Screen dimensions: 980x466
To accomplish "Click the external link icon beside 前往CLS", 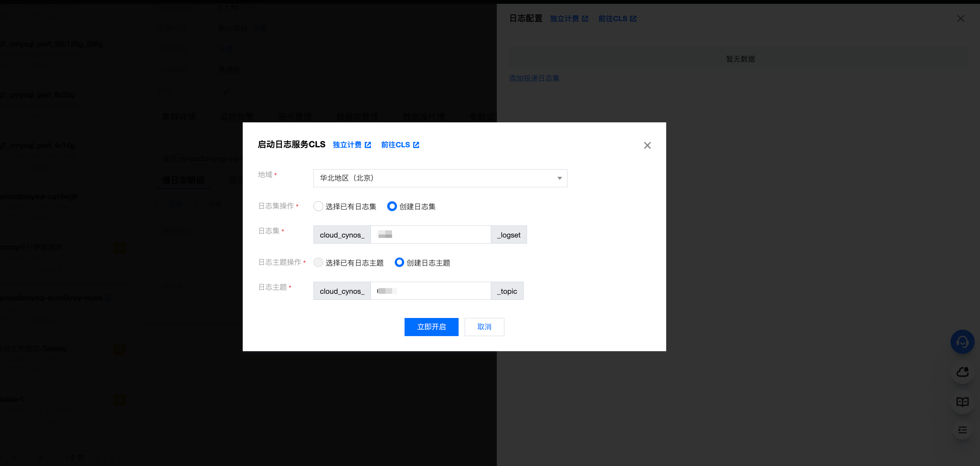I will tap(416, 145).
